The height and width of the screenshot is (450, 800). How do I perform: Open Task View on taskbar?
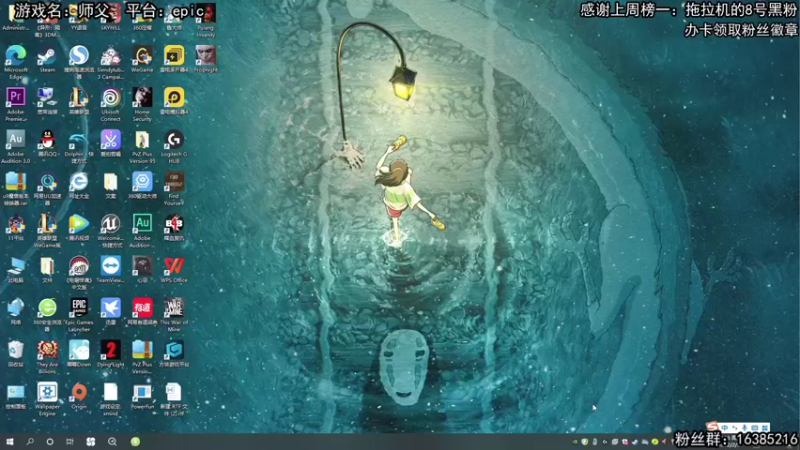tap(70, 442)
